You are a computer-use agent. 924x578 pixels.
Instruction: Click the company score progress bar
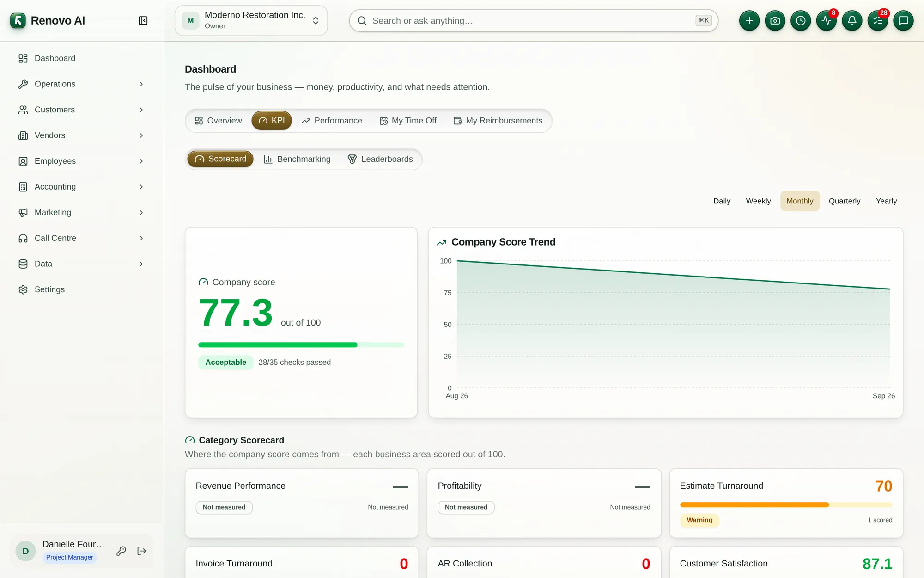(301, 345)
